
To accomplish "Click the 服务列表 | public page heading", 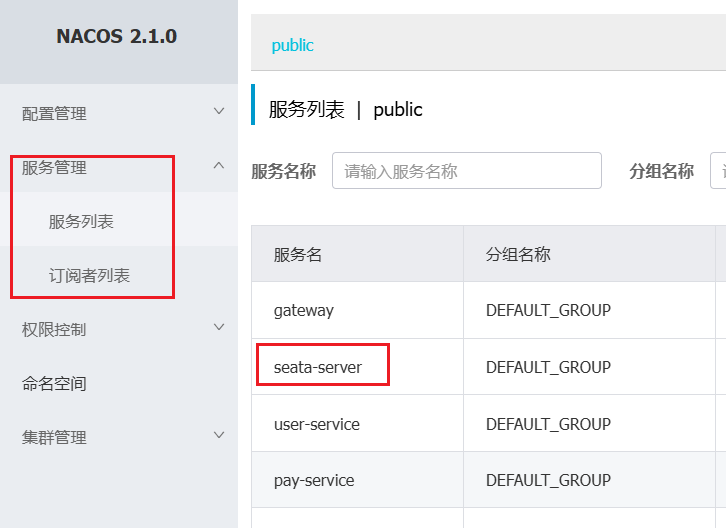I will (x=345, y=110).
